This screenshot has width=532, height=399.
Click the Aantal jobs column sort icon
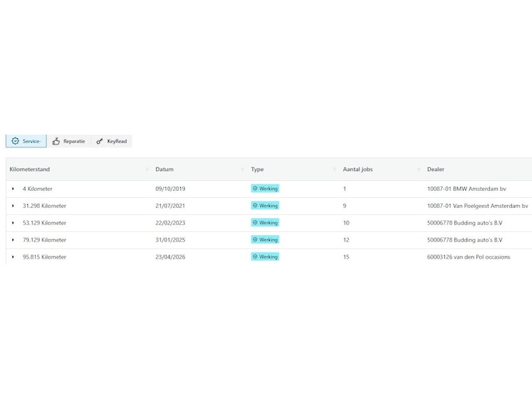click(419, 169)
